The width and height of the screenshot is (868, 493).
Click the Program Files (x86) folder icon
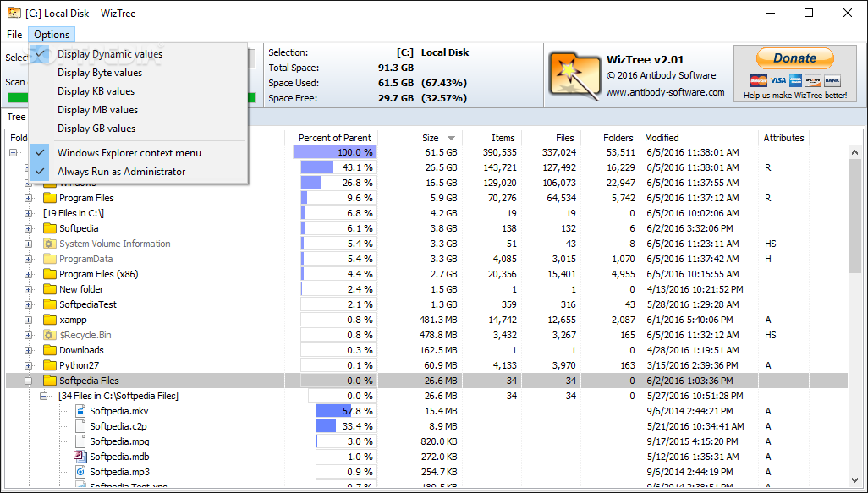(51, 274)
